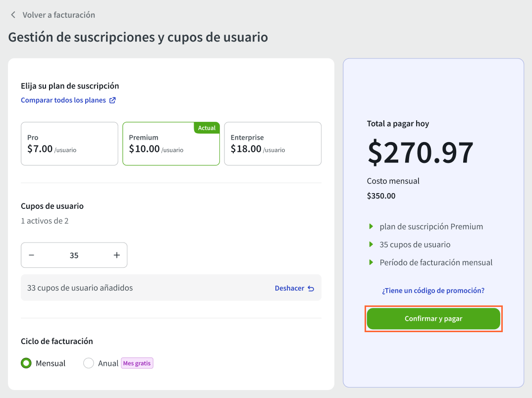Open the Comparar todos los planes link
The height and width of the screenshot is (398, 532).
point(63,100)
